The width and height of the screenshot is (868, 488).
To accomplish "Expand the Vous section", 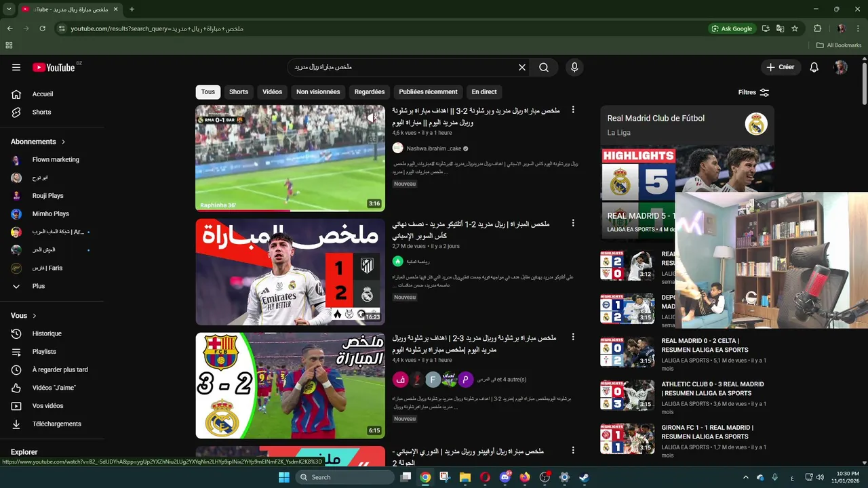I will point(24,315).
